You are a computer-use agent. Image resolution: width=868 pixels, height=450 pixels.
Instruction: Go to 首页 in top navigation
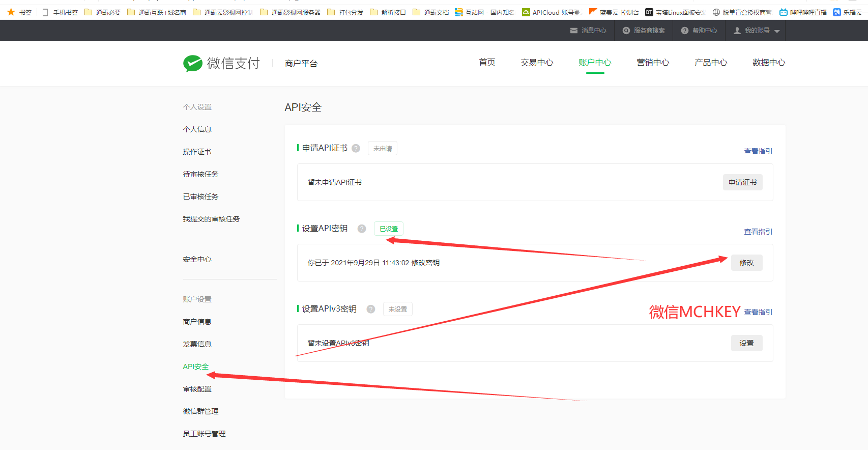487,62
